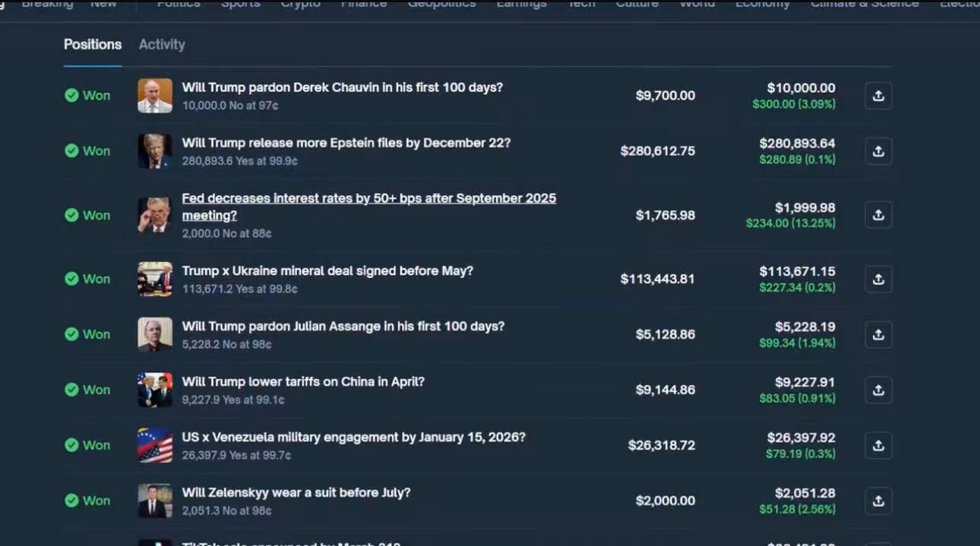The width and height of the screenshot is (980, 546).
Task: Open the Climate & Science category
Action: pos(864,5)
